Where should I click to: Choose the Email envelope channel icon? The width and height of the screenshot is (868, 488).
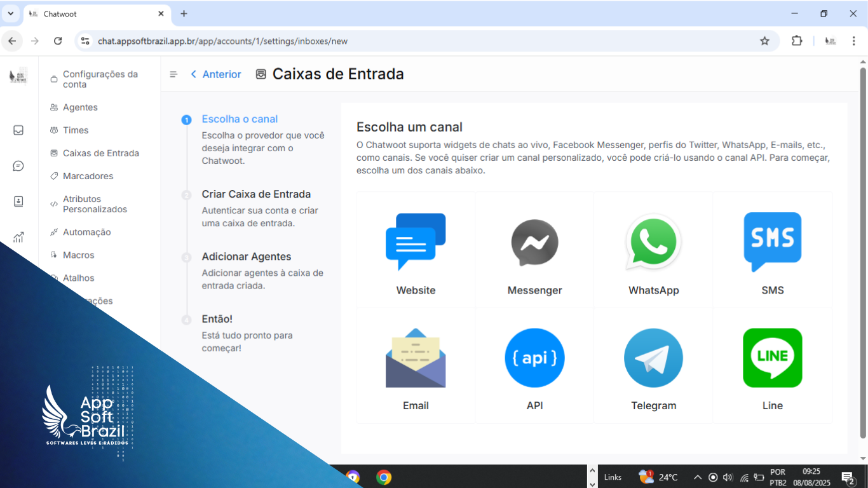tap(416, 358)
